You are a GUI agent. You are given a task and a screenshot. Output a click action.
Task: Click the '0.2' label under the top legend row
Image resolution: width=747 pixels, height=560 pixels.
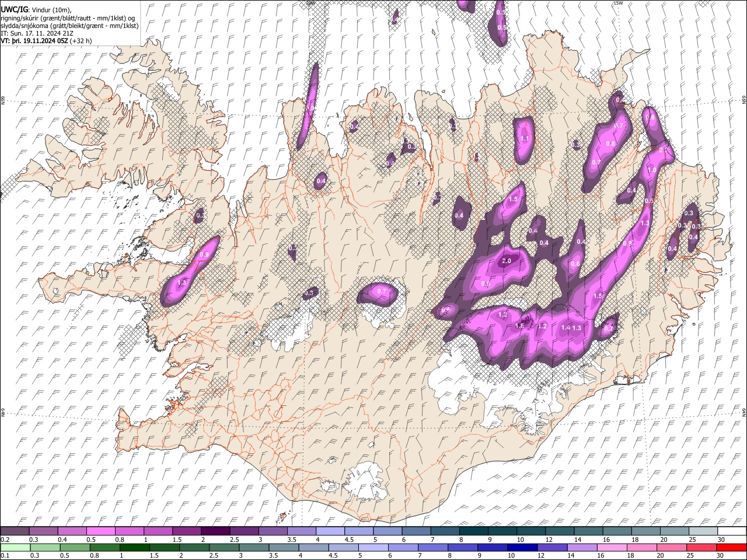(x=5, y=540)
